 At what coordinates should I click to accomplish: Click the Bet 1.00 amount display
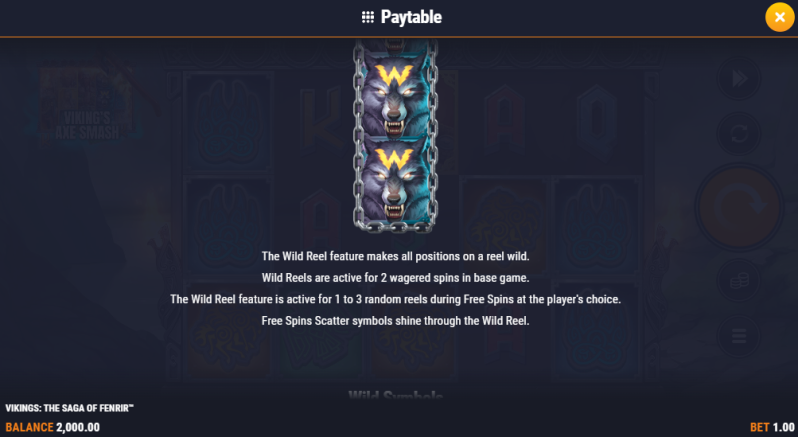[x=772, y=427]
